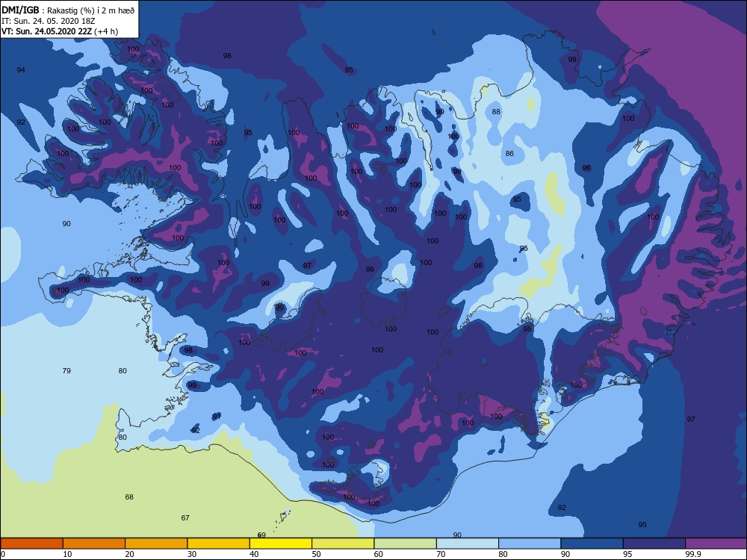This screenshot has width=747, height=560.
Task: Click the humidity value 94 on the map
Action: (x=21, y=70)
